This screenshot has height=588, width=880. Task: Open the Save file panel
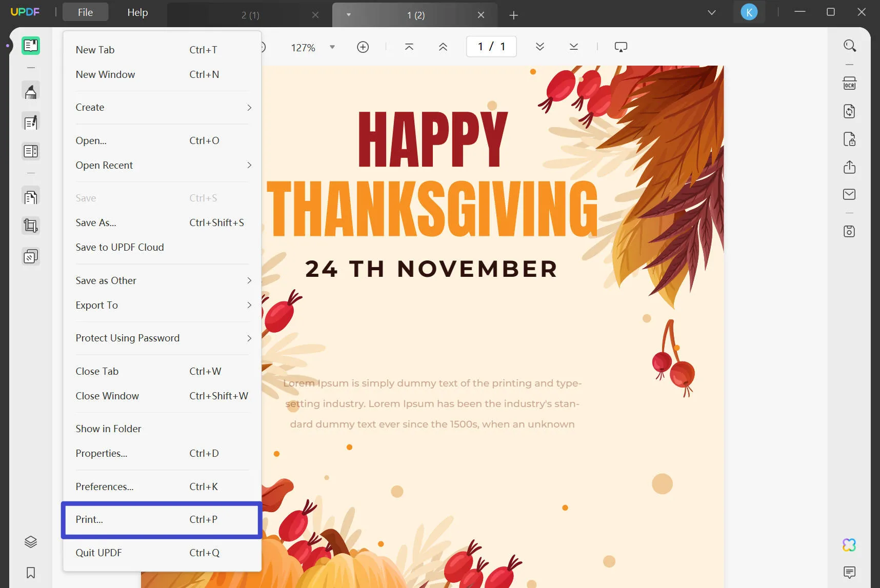pyautogui.click(x=849, y=231)
